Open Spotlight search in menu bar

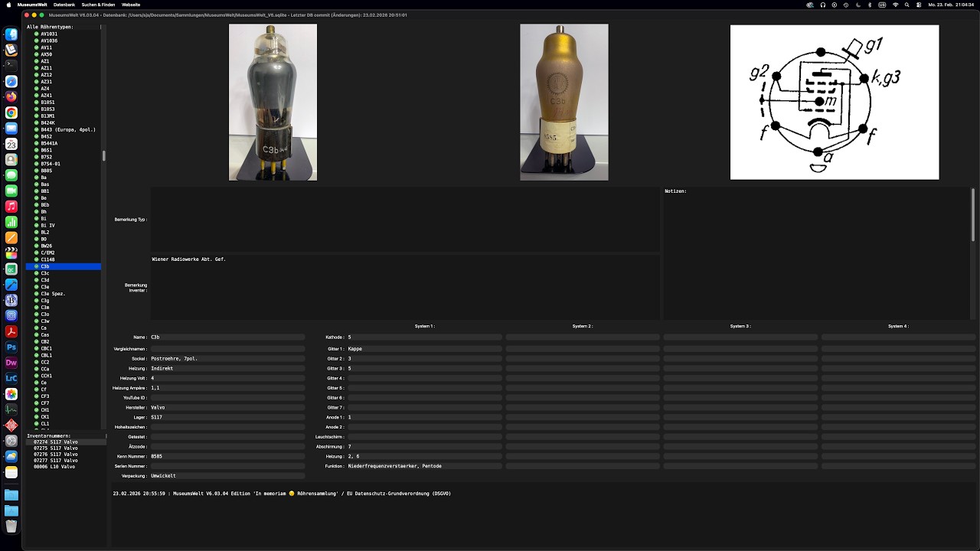(x=907, y=5)
